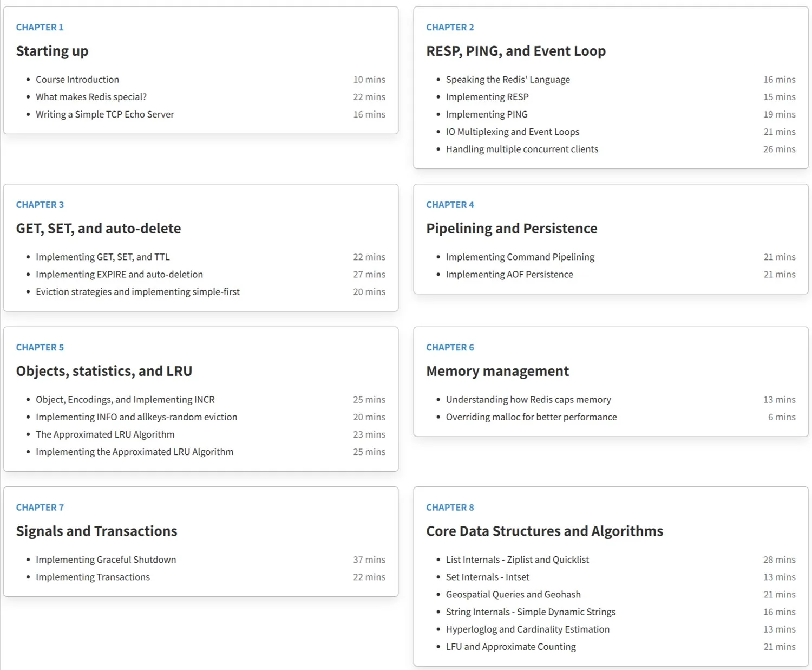
Task: Open Implementing EXPIRE and auto-deletion lesson
Action: [119, 275]
